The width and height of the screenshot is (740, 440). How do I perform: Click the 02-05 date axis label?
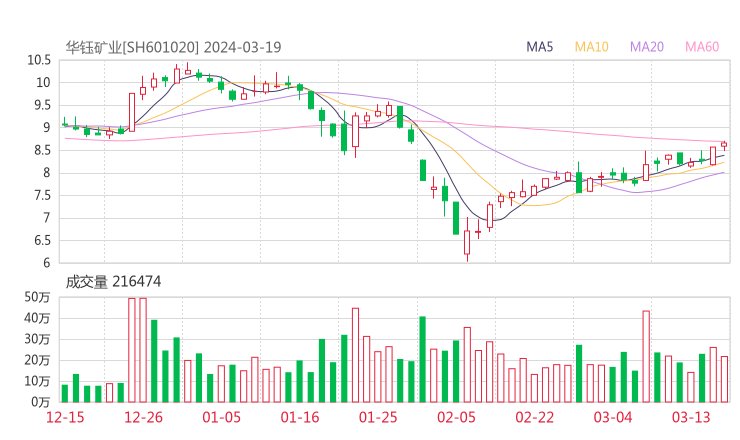456,417
